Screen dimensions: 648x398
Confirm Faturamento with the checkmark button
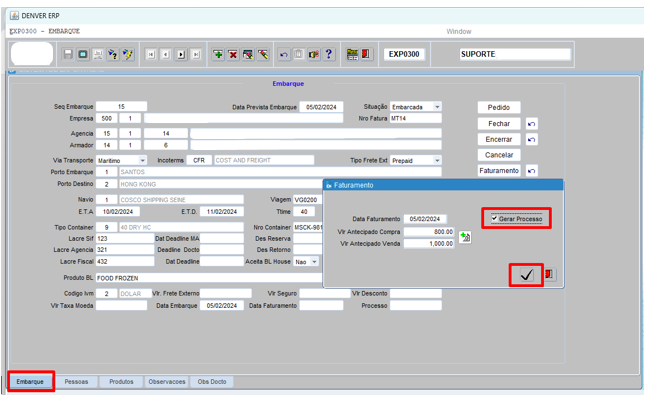pyautogui.click(x=526, y=275)
